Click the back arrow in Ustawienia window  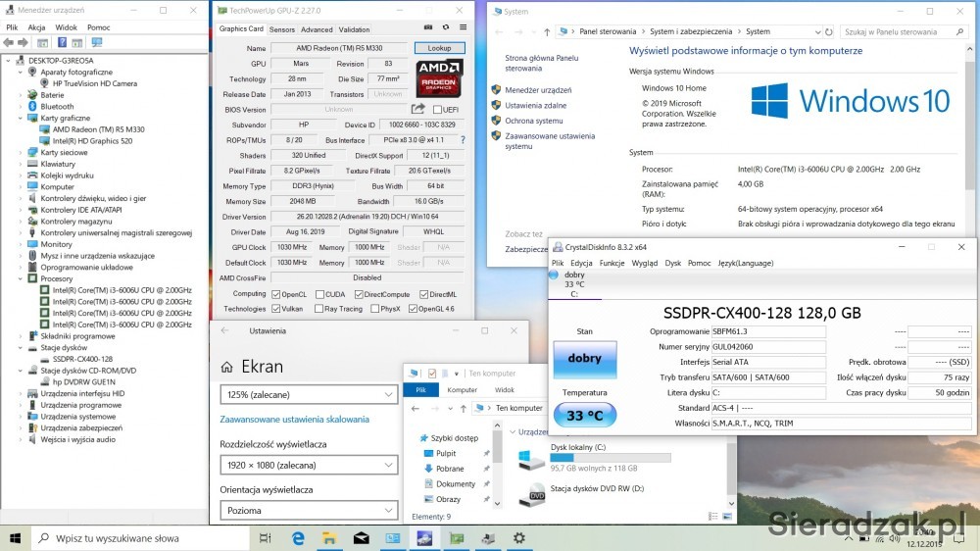[225, 330]
